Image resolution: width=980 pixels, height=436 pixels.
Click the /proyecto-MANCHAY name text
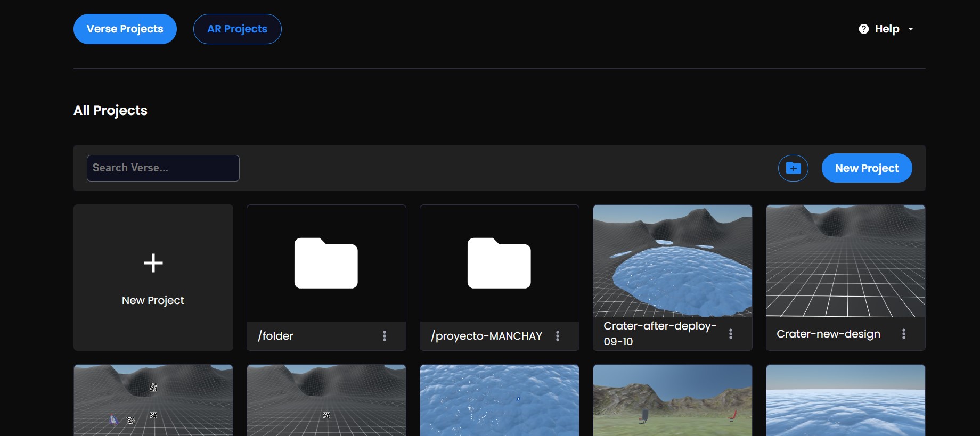pos(486,336)
